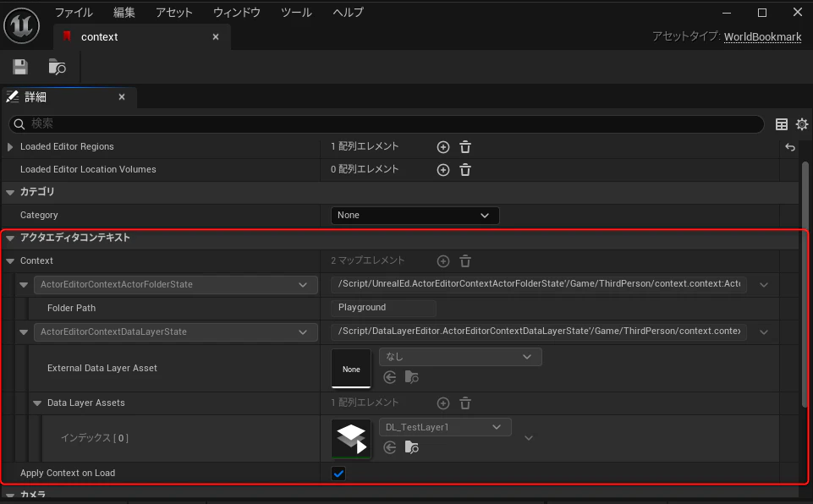Add element to Loaded Editor Location Volumes
The image size is (813, 504).
(x=443, y=170)
